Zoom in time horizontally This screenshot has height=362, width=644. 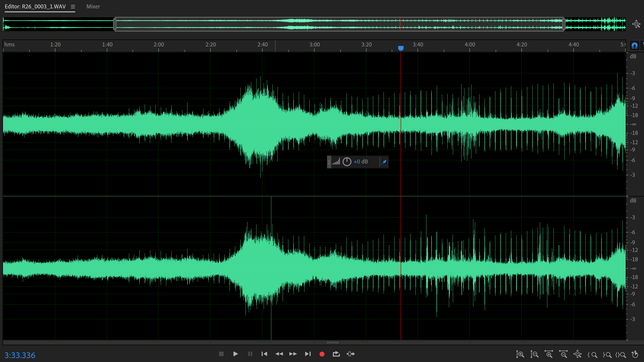[549, 354]
